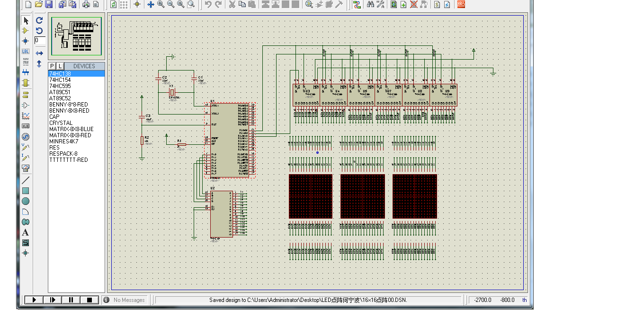The width and height of the screenshot is (644, 336).
Task: Select the Component Mode tool
Action: pos(26,31)
